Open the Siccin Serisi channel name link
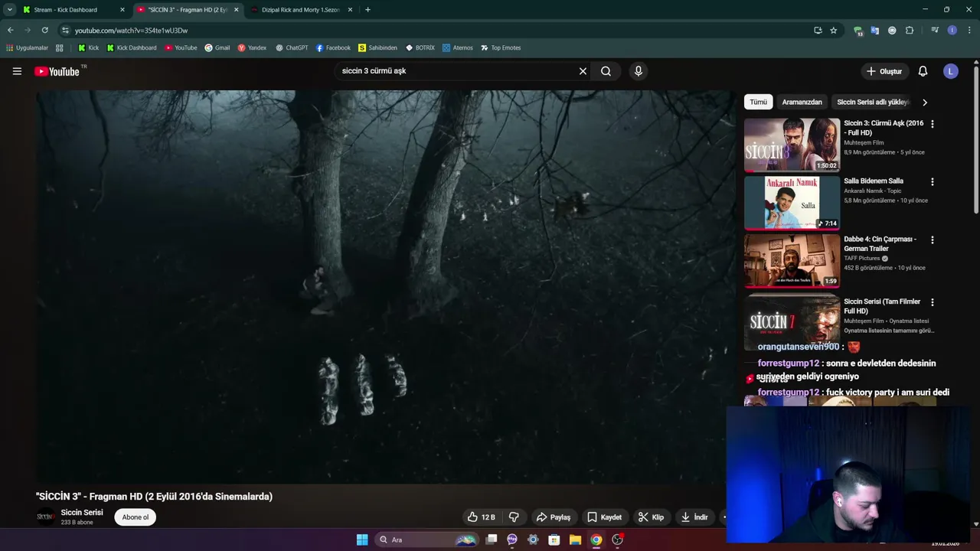This screenshot has width=980, height=551. point(82,513)
